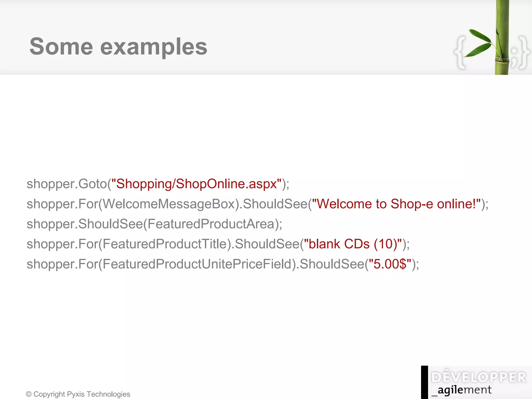Click the Some examples slide title

pos(118,46)
